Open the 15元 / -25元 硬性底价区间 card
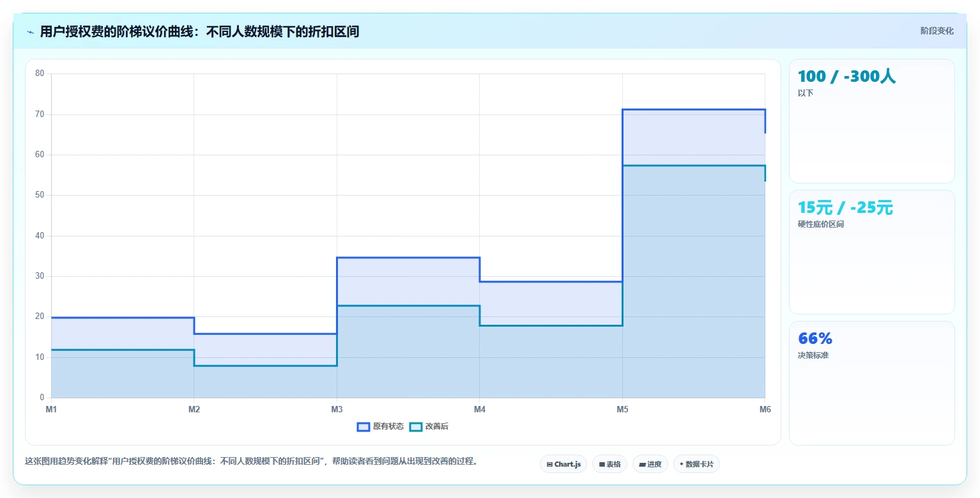980x498 pixels. point(872,252)
